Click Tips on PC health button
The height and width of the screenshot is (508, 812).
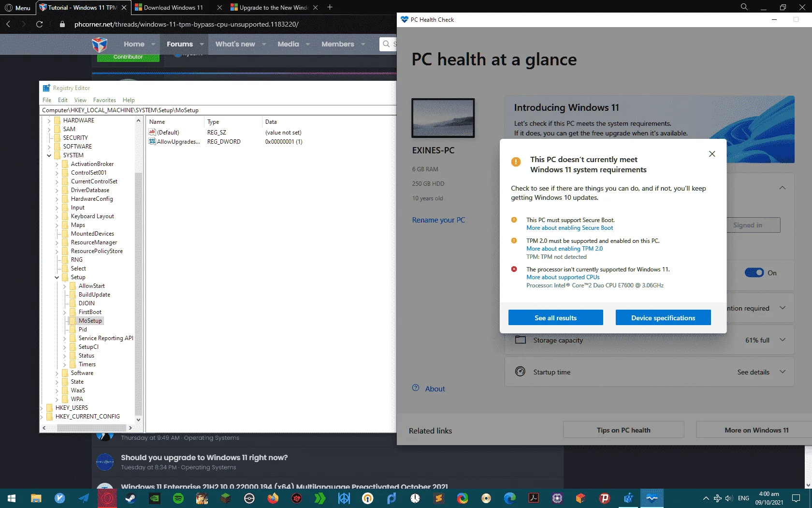623,430
